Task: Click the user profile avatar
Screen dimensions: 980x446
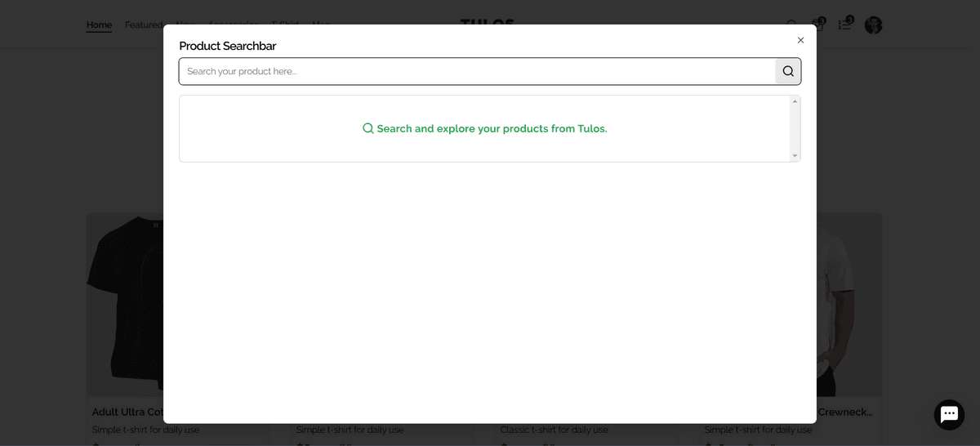Action: [x=873, y=25]
